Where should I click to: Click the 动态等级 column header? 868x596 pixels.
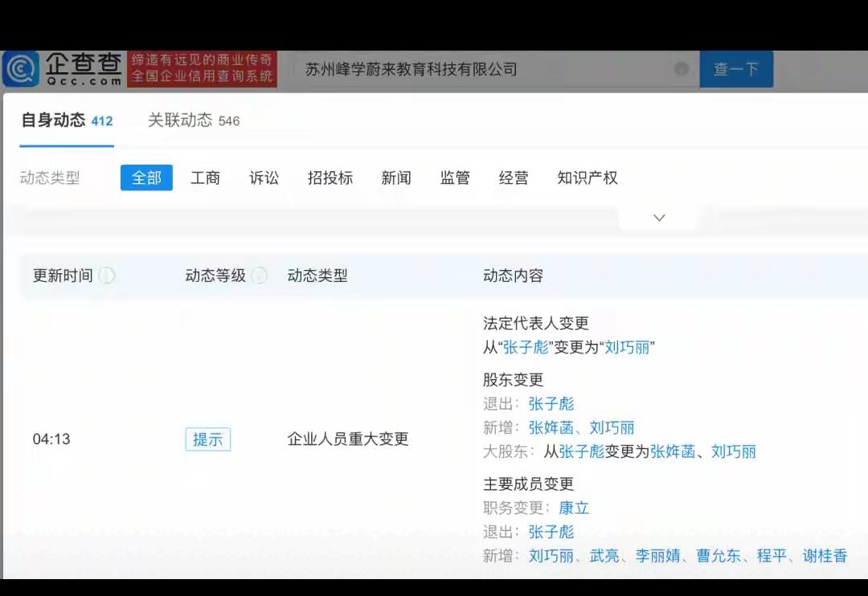[x=215, y=275]
